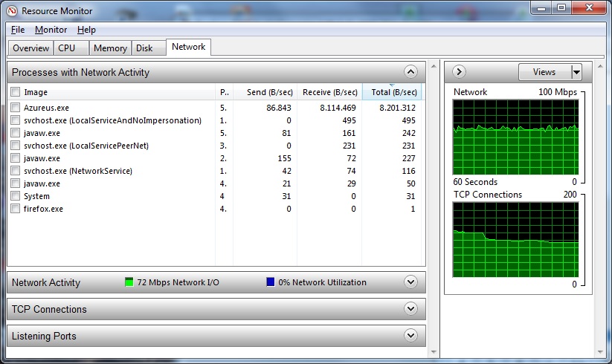Tick svchost.exe (NetworkService) checkbox
This screenshot has height=364, width=612.
[x=15, y=171]
